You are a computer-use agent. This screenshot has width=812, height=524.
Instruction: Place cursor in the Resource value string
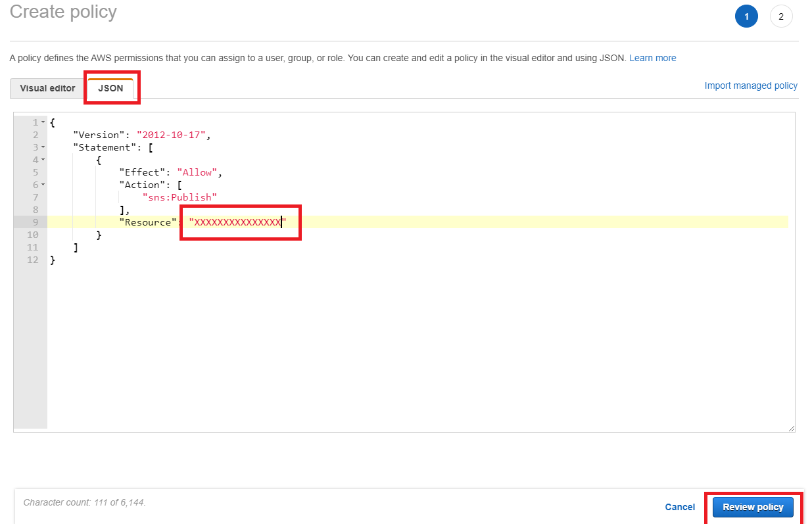pyautogui.click(x=237, y=222)
